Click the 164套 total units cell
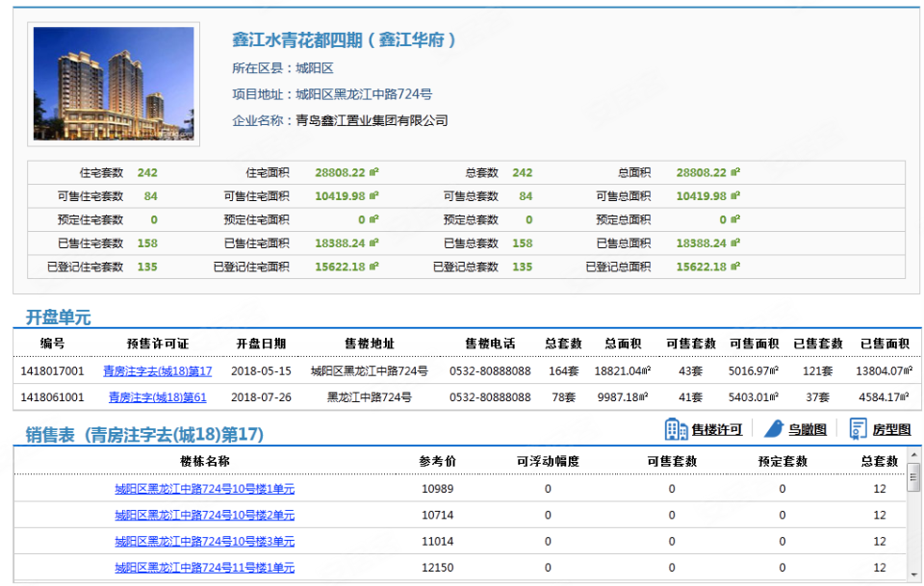The height and width of the screenshot is (586, 924). tap(563, 371)
